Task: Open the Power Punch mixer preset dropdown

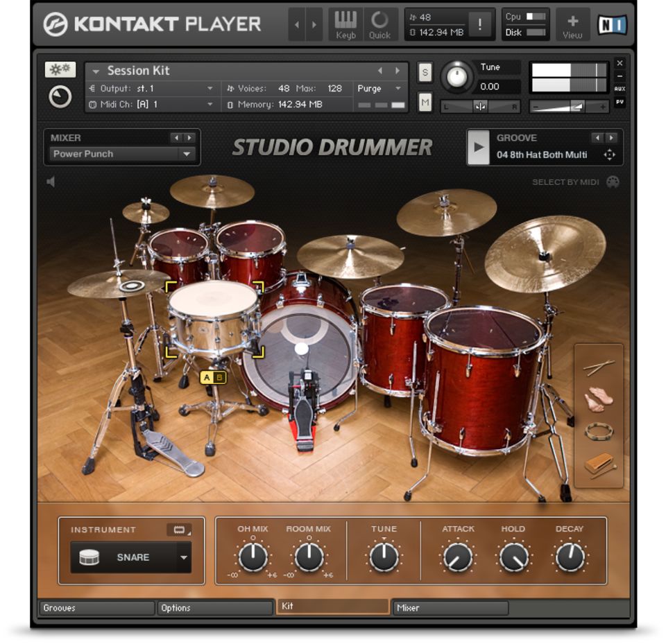Action: (187, 154)
